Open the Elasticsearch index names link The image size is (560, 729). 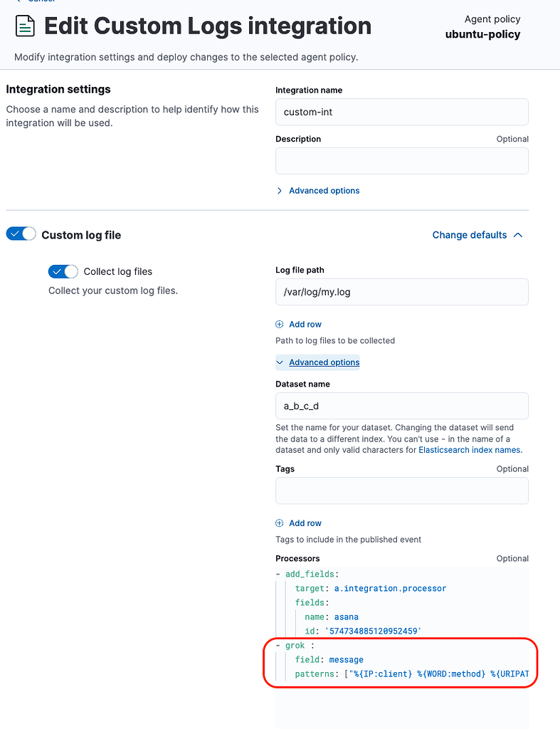click(x=469, y=450)
